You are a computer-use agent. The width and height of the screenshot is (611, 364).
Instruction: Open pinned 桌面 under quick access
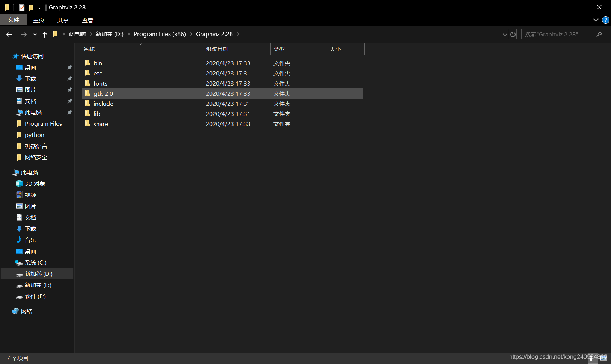[30, 67]
